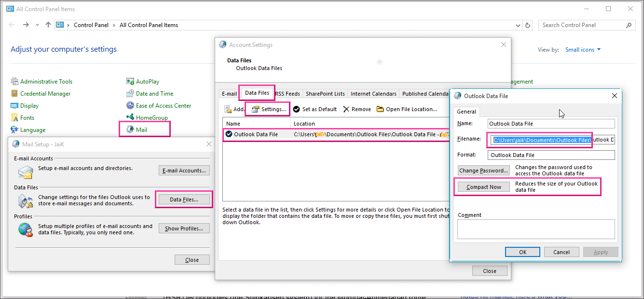Screen dimensions: 644x299
Task: Click Settings toolbar button in Account Settings
Action: tap(269, 109)
